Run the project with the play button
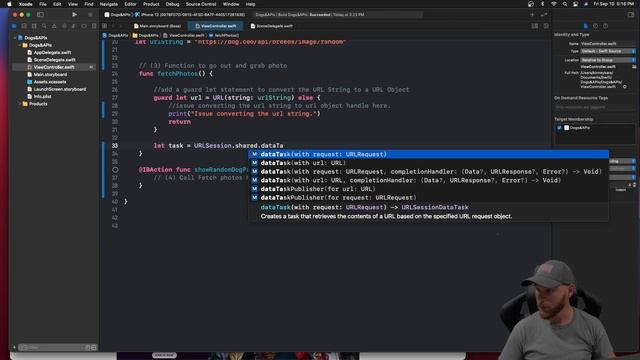Viewport: 640px width, 360px height. [74, 15]
